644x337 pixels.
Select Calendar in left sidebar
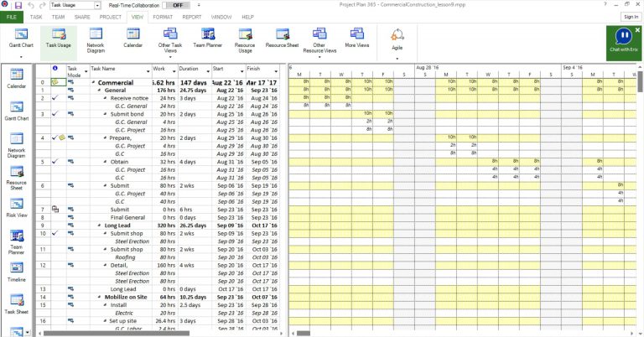pos(17,79)
